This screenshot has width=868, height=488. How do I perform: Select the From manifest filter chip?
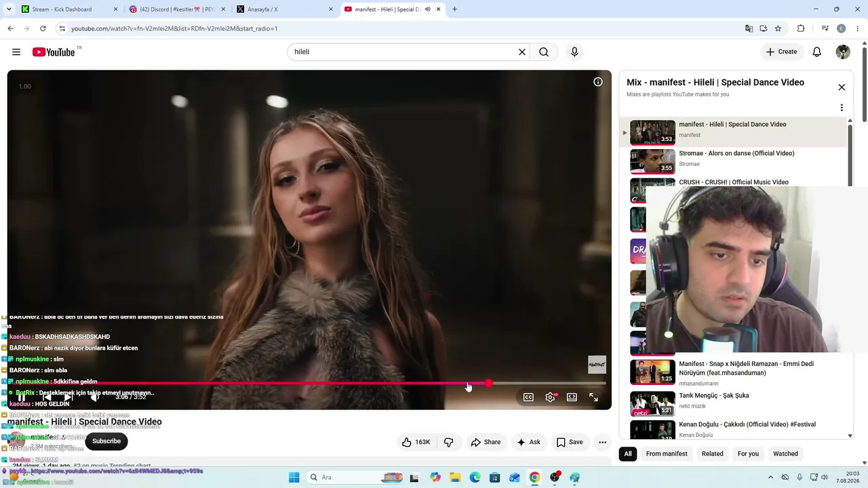click(667, 454)
